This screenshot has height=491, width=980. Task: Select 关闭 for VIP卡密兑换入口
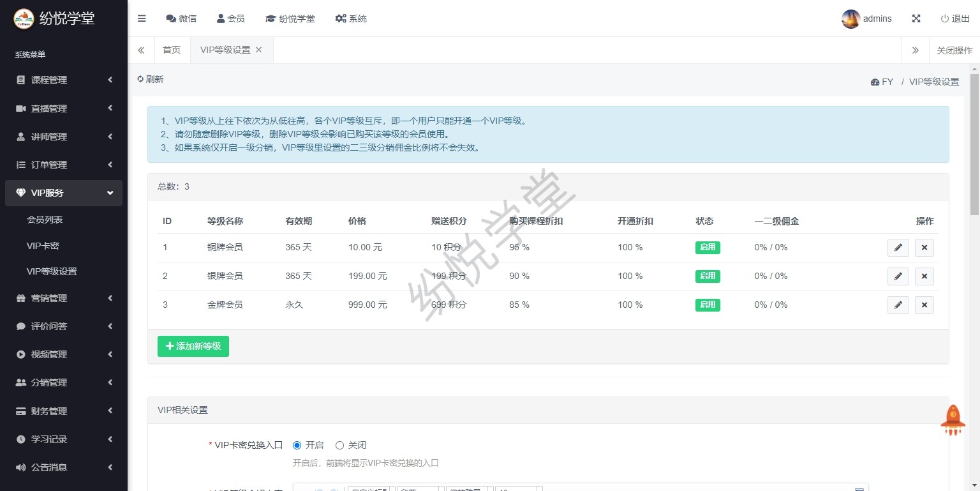[x=339, y=445]
